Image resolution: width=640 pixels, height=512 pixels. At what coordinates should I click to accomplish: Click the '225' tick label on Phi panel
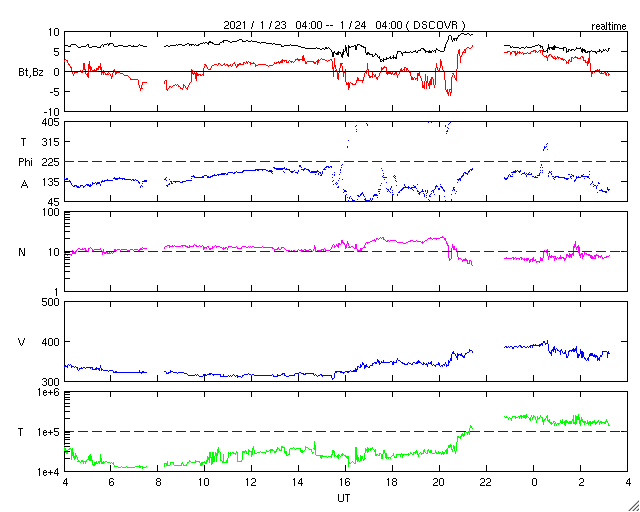(x=51, y=162)
